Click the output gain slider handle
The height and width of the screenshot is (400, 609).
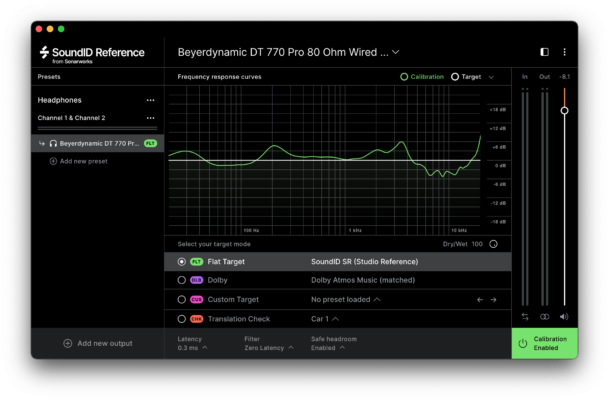pos(564,110)
